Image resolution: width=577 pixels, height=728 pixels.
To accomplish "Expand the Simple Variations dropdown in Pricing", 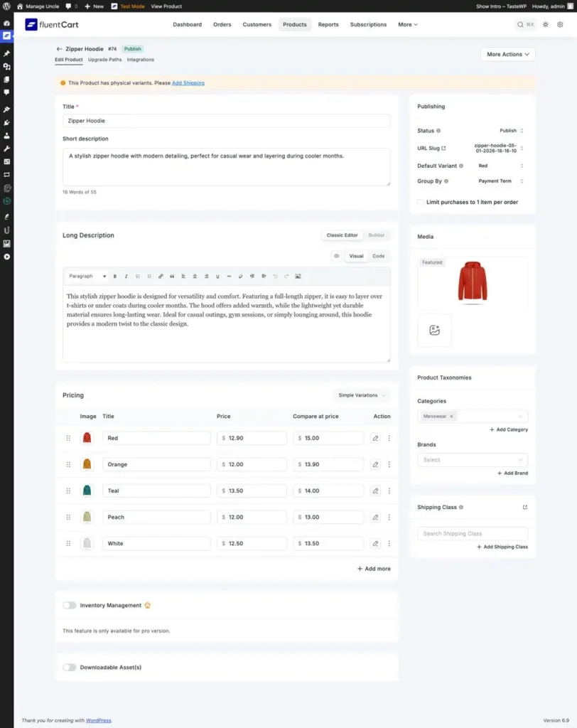I will (x=362, y=395).
